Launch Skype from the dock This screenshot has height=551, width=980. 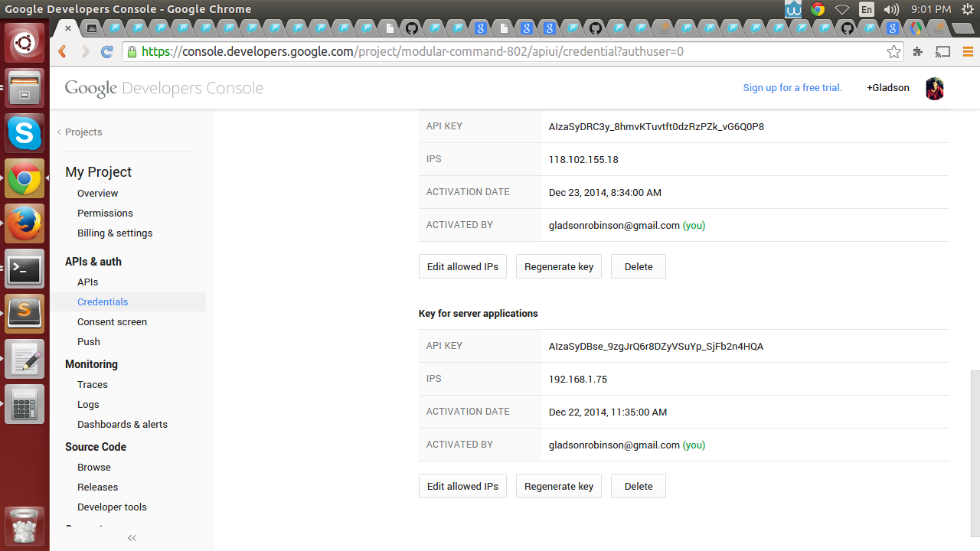click(24, 133)
